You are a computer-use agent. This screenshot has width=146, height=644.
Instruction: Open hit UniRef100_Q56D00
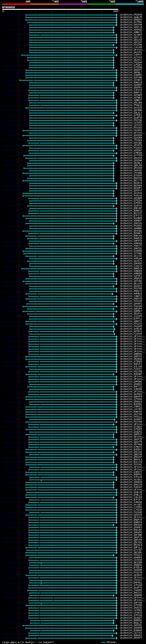131,20
